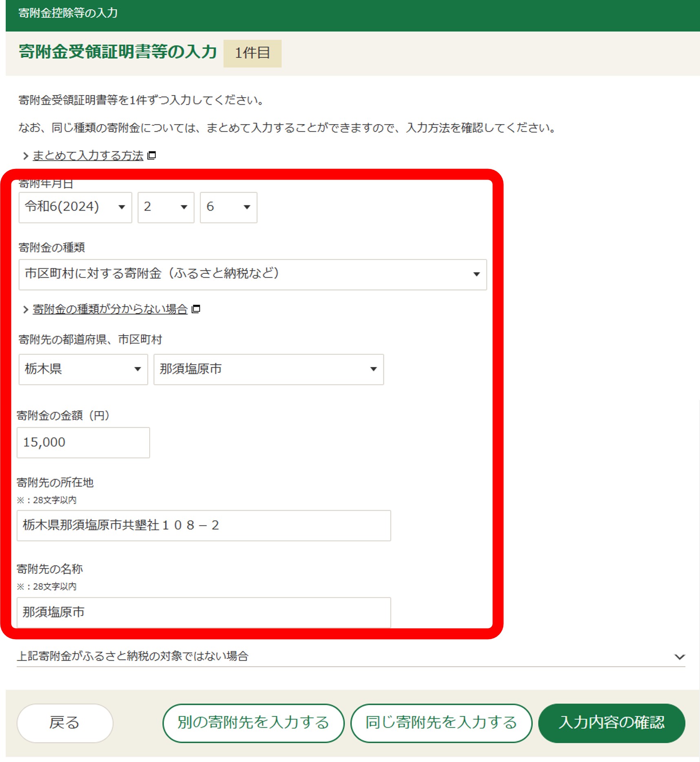Click the ※：28文字以内 note under 寄附先の名称
Viewport: 700px width, 762px height.
click(47, 586)
